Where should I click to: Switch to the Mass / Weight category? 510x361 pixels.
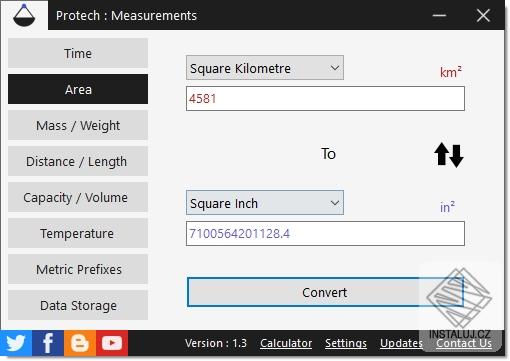tap(78, 125)
